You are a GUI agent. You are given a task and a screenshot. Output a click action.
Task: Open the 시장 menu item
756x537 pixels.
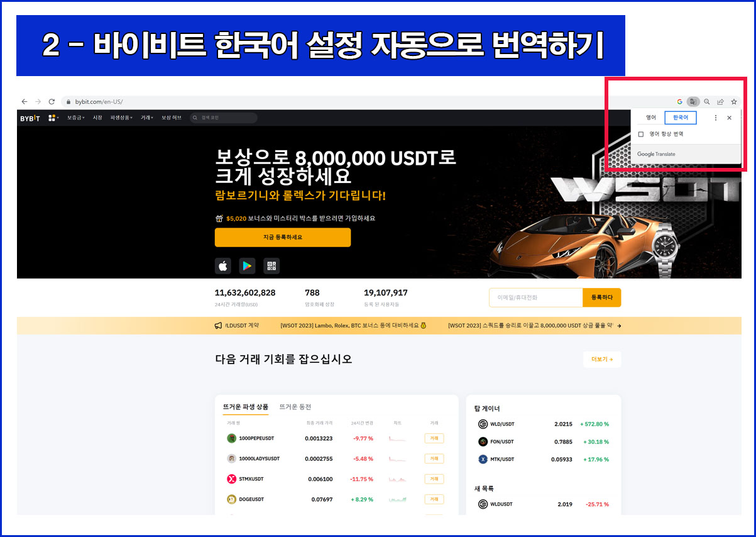(x=97, y=118)
